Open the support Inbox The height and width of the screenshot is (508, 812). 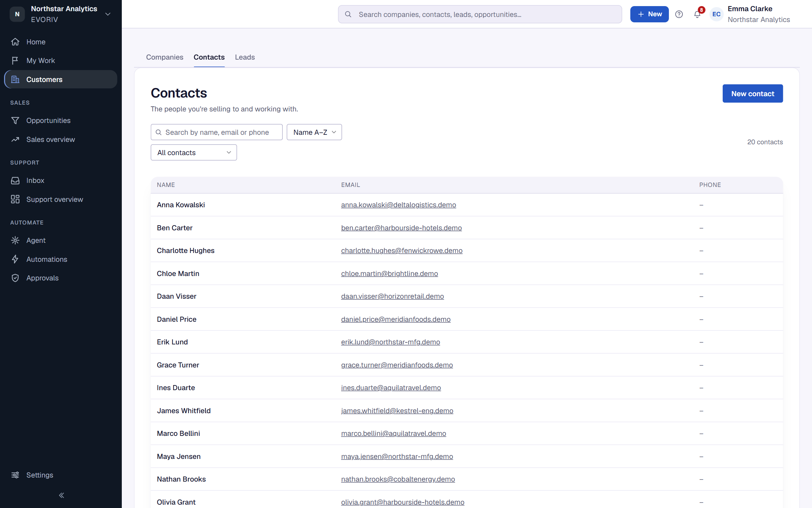click(61, 181)
